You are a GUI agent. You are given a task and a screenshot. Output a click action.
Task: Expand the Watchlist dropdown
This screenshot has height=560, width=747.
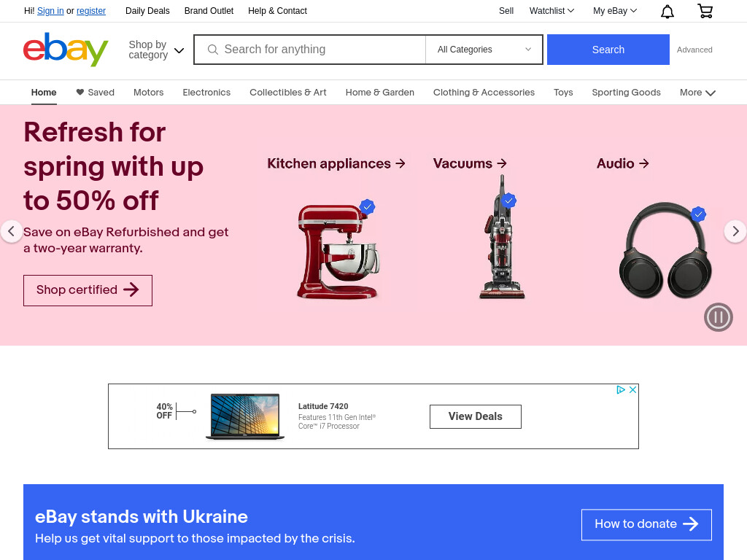coord(551,11)
